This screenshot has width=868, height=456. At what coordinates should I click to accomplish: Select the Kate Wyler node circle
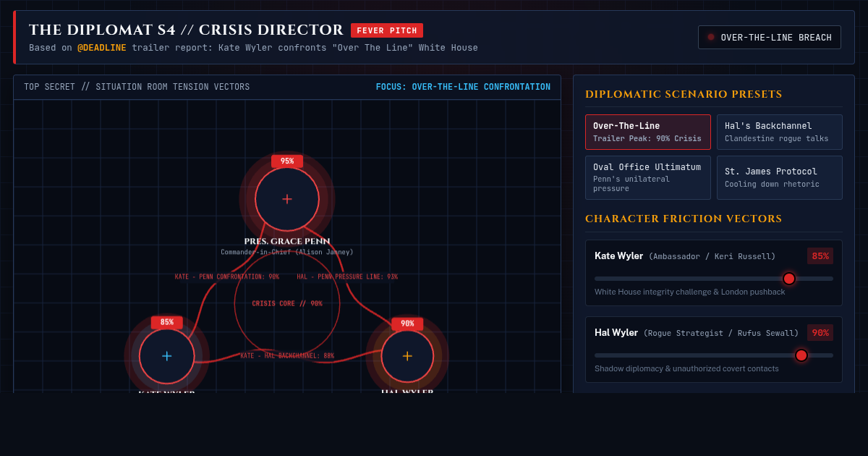[167, 356]
